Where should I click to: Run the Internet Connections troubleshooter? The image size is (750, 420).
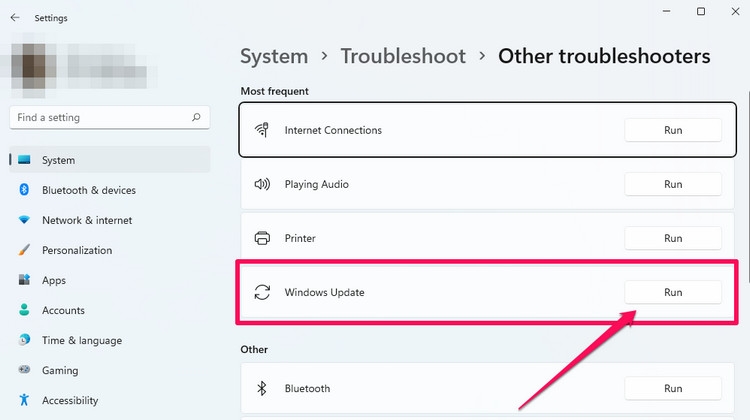673,130
